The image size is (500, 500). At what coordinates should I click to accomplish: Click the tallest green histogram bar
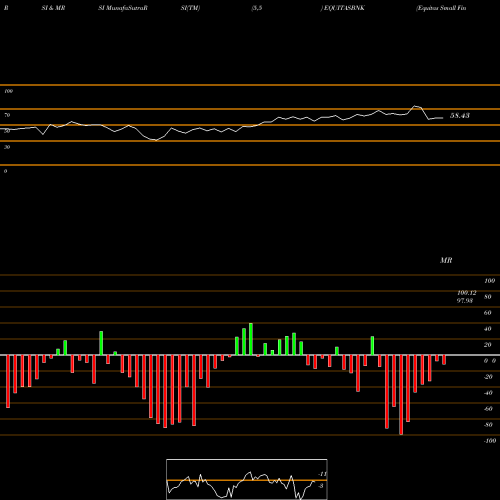click(251, 339)
